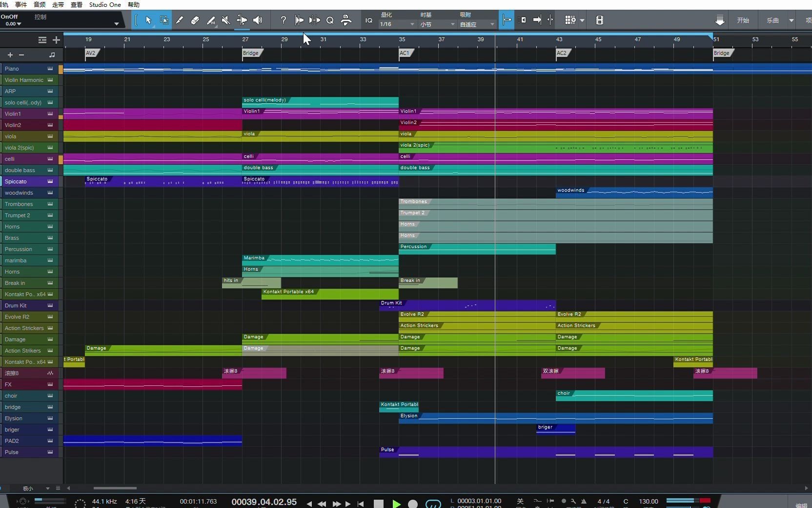Toggle the Loop active button in transport
The height and width of the screenshot is (508, 812).
pyautogui.click(x=433, y=504)
